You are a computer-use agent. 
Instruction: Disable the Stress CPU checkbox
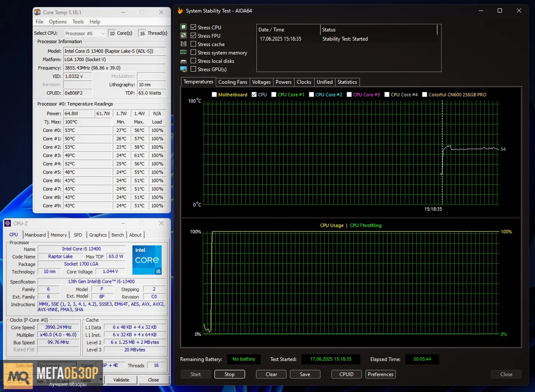tap(193, 27)
